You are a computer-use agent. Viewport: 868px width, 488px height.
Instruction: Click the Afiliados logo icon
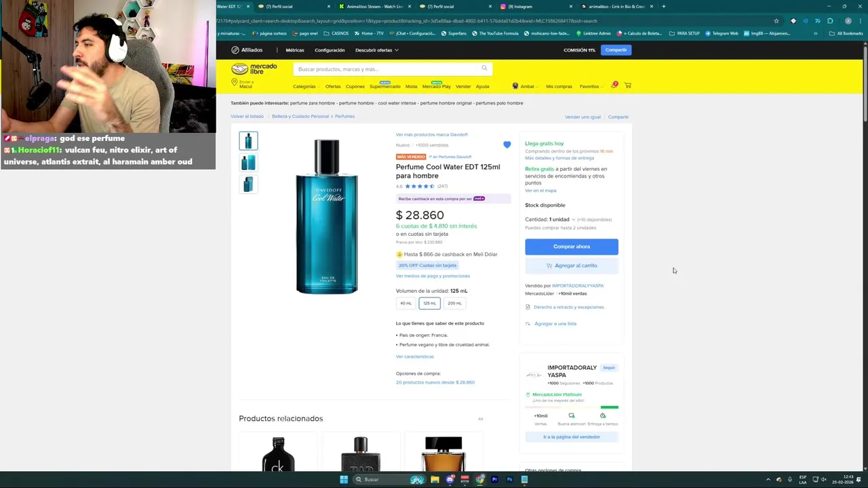(x=235, y=50)
